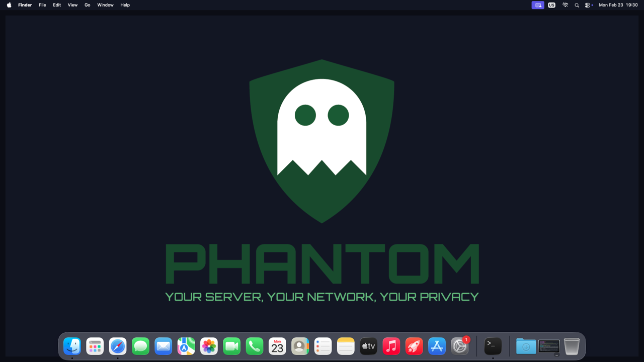Open Control Center in menu bar
Image resolution: width=644 pixels, height=362 pixels.
point(588,5)
